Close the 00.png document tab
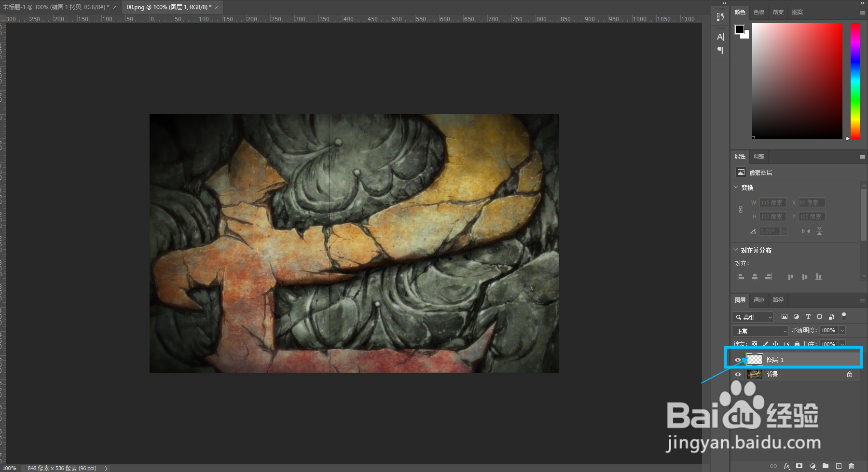Image resolution: width=868 pixels, height=472 pixels. pyautogui.click(x=217, y=7)
